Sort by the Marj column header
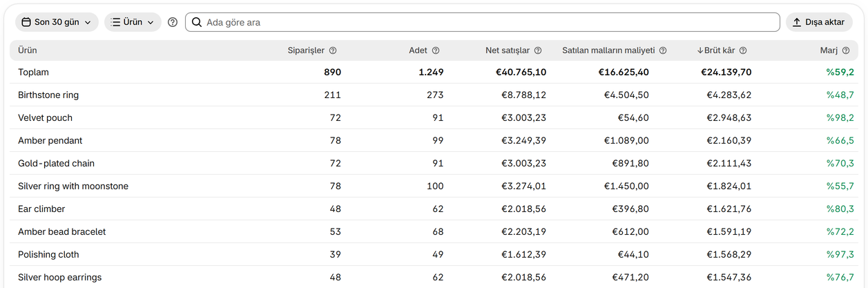Viewport: 868px width, 288px height. click(829, 50)
